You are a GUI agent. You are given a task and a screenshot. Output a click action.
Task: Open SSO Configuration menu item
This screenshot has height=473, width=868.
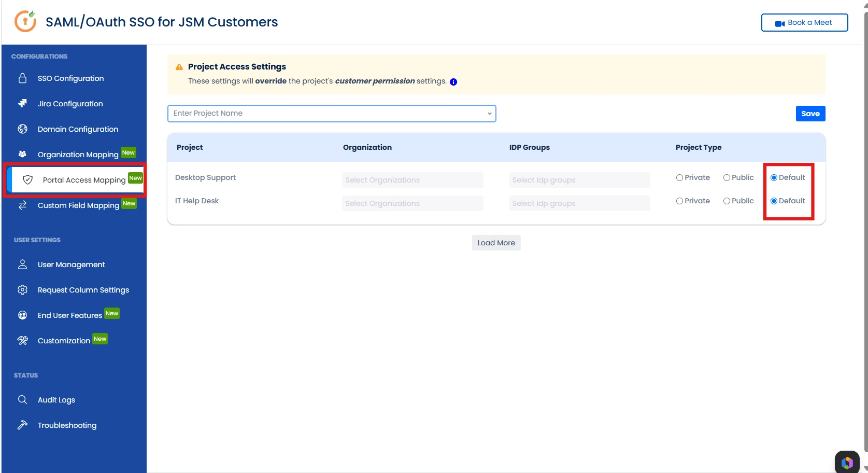pos(71,78)
